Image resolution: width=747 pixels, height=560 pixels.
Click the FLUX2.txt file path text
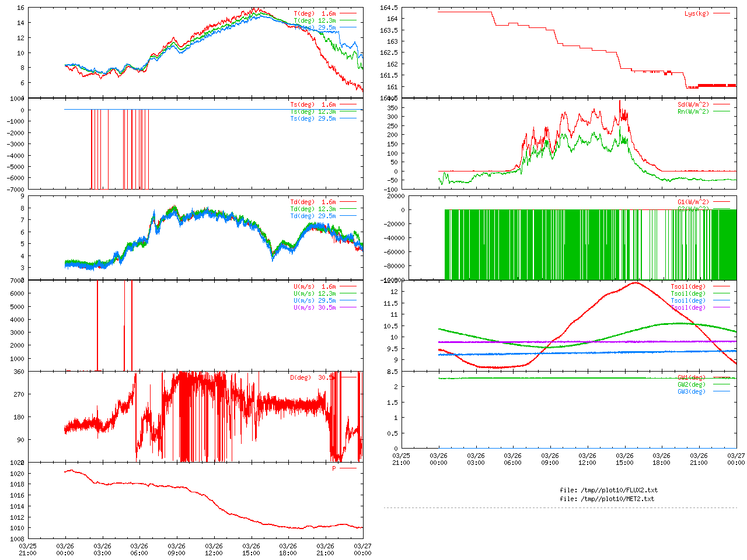[x=609, y=490]
